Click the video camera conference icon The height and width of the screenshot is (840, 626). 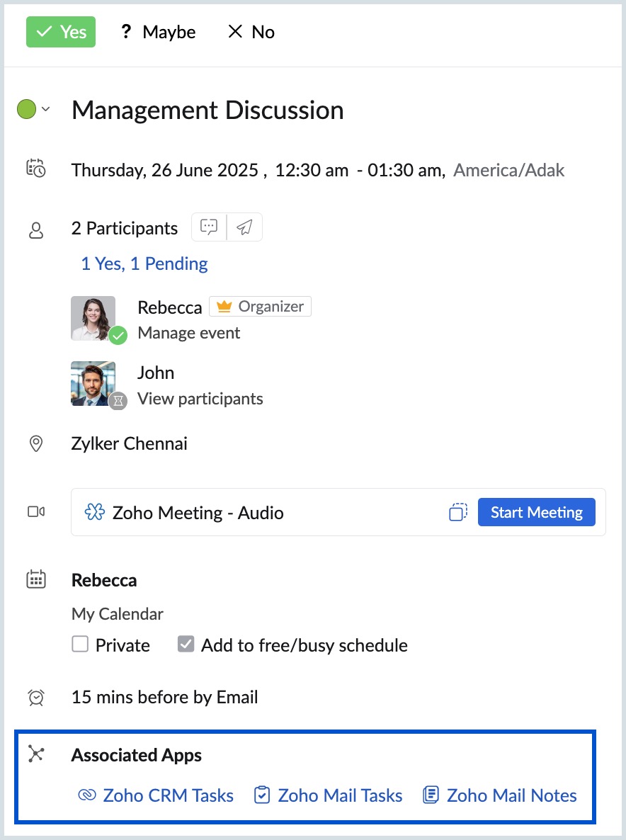click(x=36, y=511)
